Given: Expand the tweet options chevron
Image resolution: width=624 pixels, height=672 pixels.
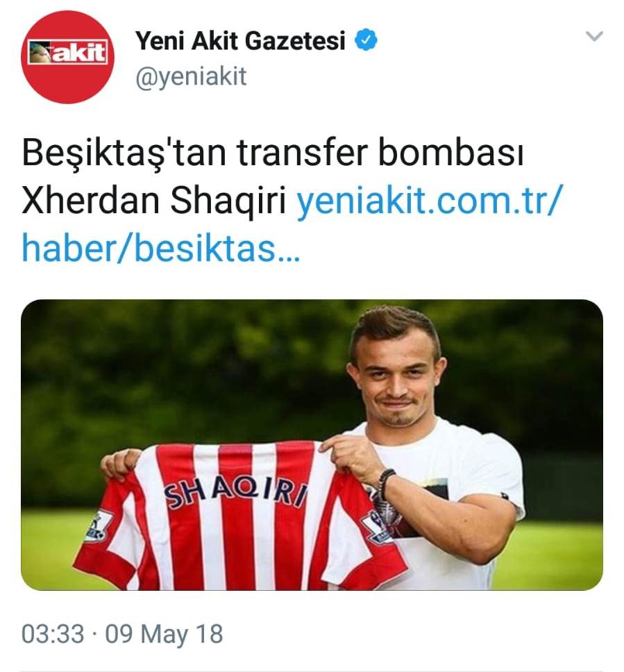Looking at the screenshot, I should click(x=594, y=36).
